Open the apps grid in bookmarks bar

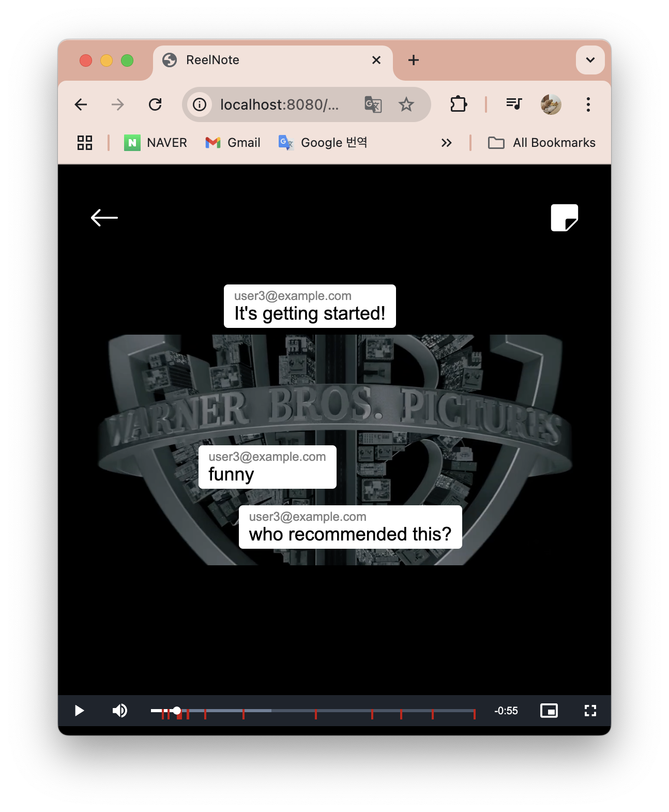pyautogui.click(x=85, y=143)
